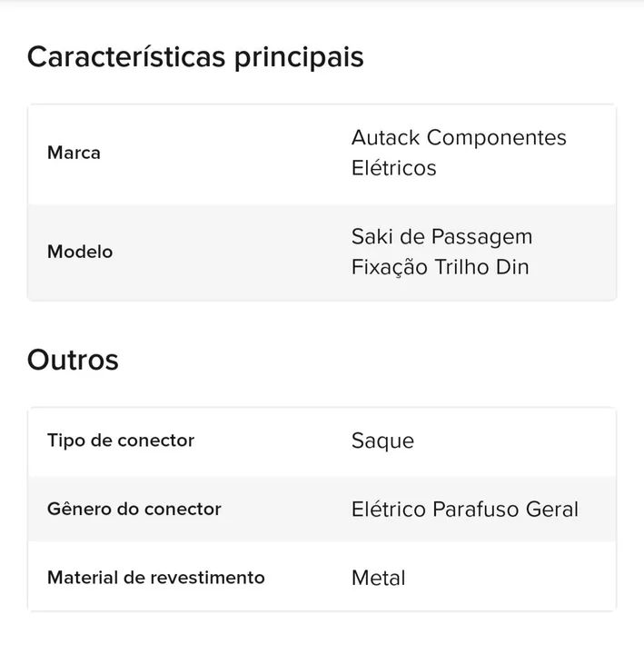This screenshot has height=654, width=644.
Task: Click 'Elétricos' on the brand's second line
Action: pos(393,168)
